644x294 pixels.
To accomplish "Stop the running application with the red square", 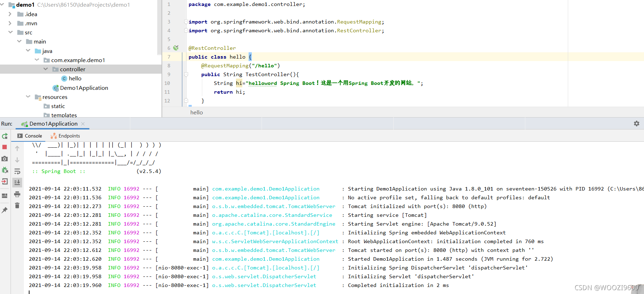I will click(5, 147).
